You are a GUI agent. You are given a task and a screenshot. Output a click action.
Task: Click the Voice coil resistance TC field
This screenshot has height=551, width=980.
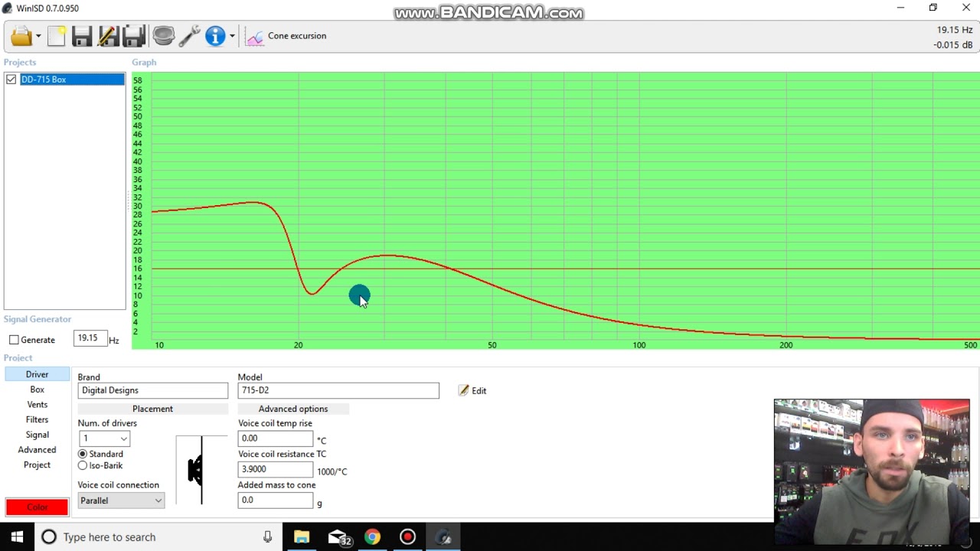[276, 469]
